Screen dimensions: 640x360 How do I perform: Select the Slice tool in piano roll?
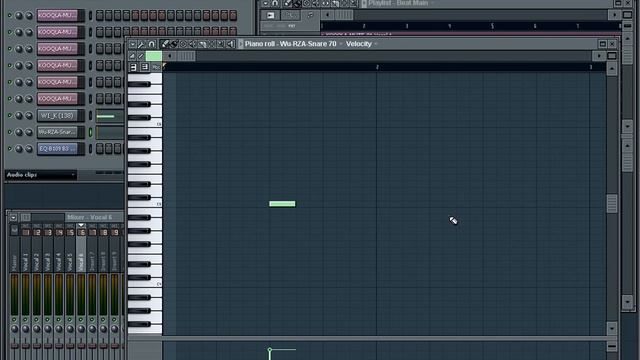pos(202,44)
